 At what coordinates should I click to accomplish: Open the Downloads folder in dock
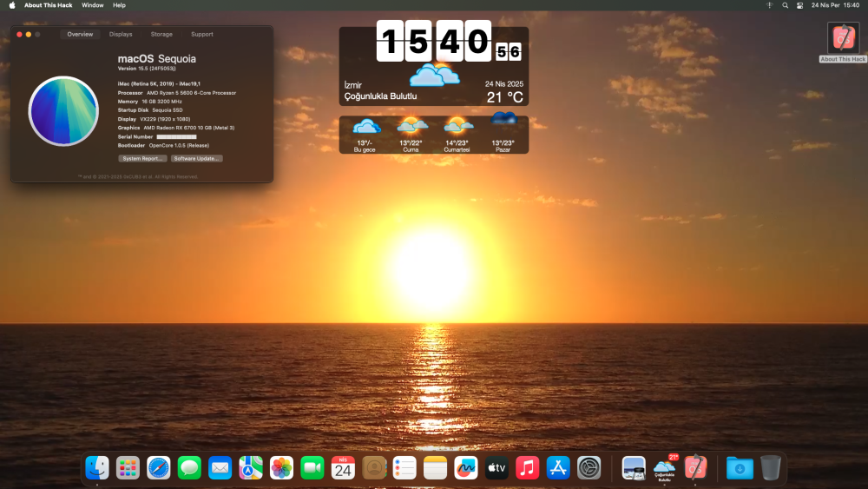[740, 468]
